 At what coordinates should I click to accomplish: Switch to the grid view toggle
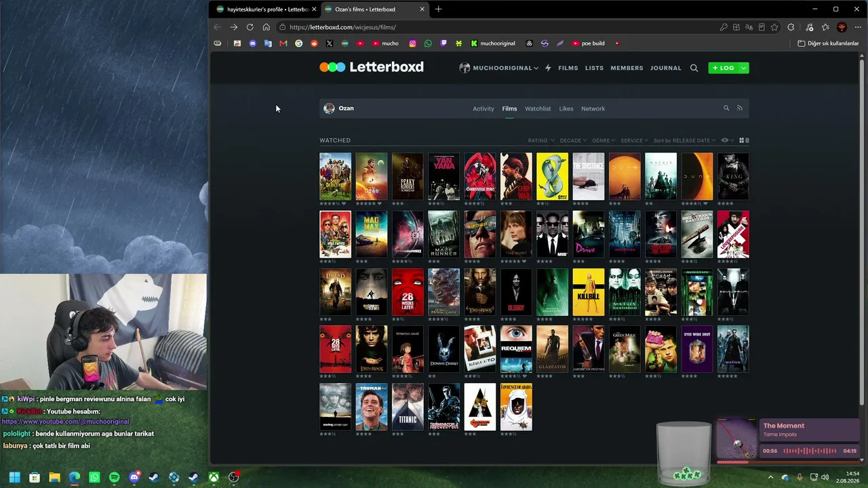[x=741, y=140]
